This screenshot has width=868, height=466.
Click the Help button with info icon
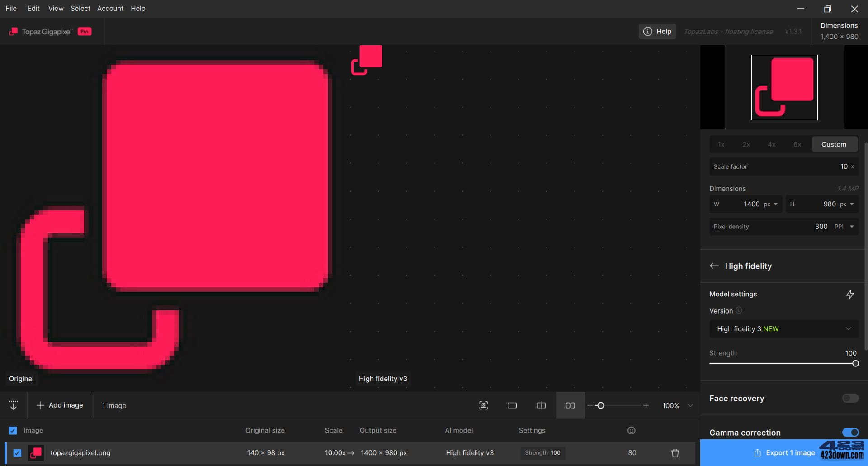[657, 31]
